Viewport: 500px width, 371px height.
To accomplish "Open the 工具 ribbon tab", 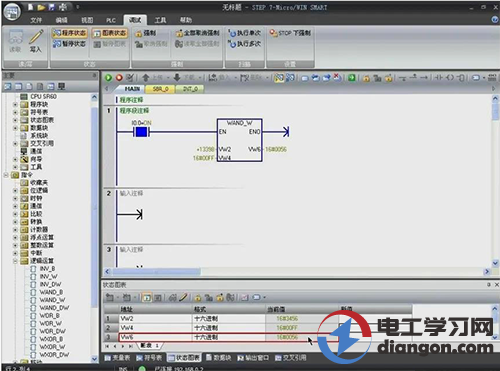I will 160,20.
